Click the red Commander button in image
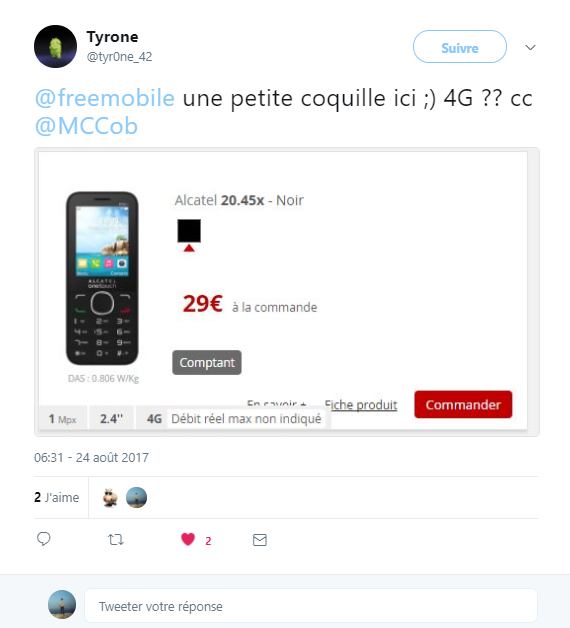The height and width of the screenshot is (628, 570). [x=463, y=405]
